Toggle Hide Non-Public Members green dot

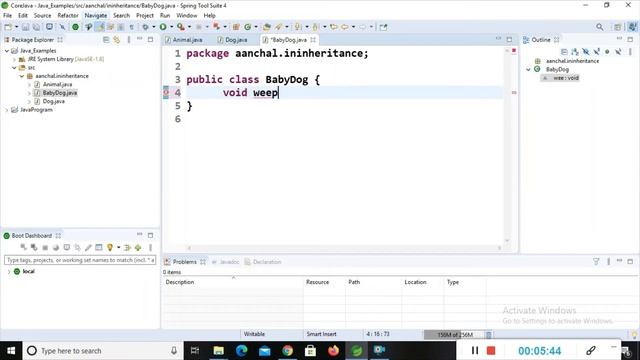pyautogui.click(x=607, y=52)
